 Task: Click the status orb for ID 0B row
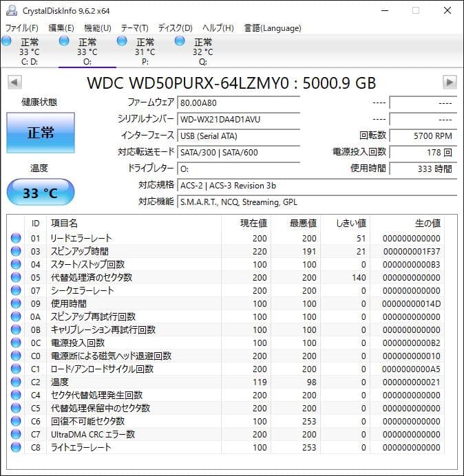16,329
